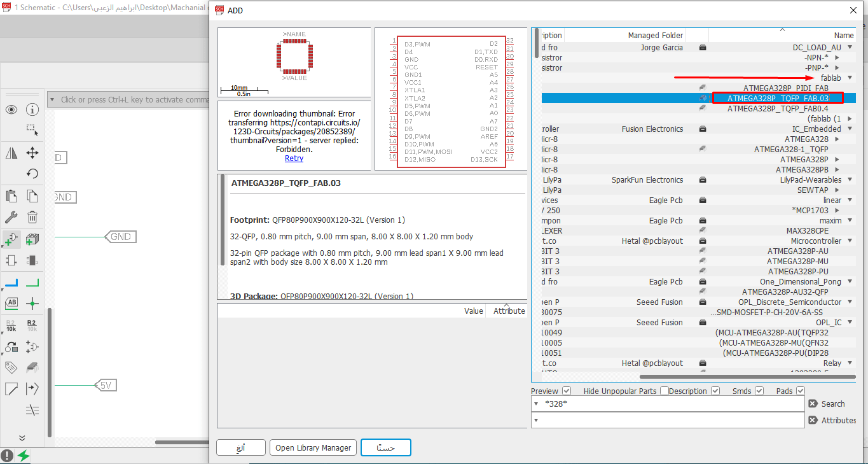The height and width of the screenshot is (464, 868).
Task: Select the Change wrench tool
Action: coord(11,217)
